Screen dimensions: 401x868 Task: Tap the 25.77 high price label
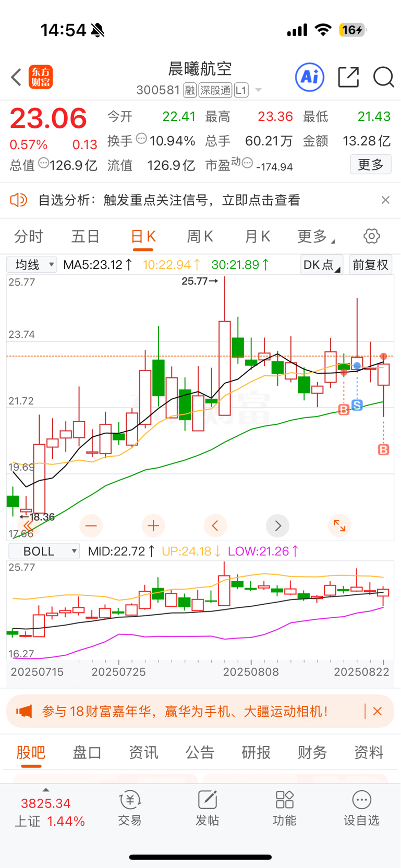200,281
